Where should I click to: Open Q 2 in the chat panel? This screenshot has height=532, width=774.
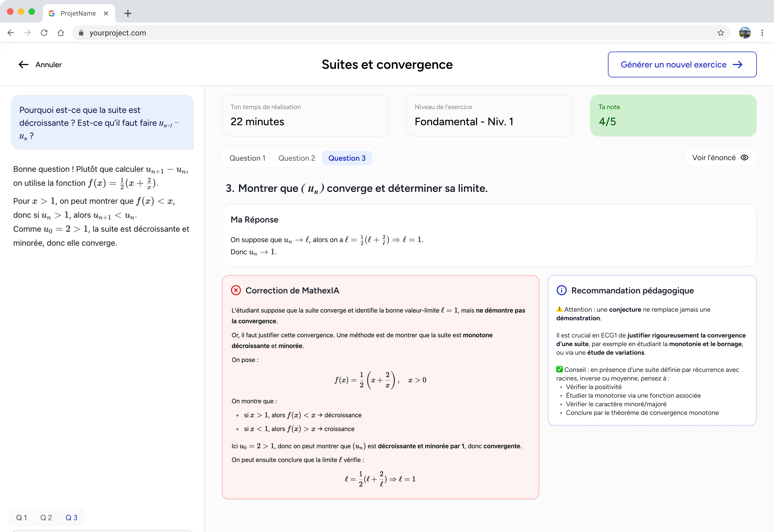point(46,518)
